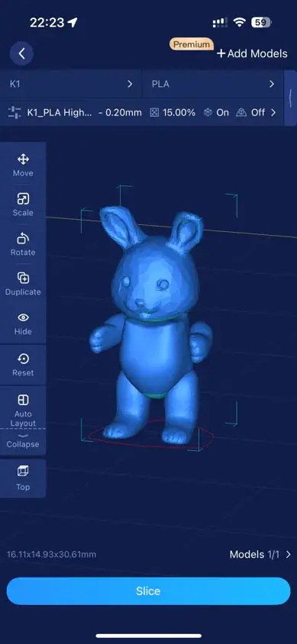Select the Rotate tool

[23, 244]
